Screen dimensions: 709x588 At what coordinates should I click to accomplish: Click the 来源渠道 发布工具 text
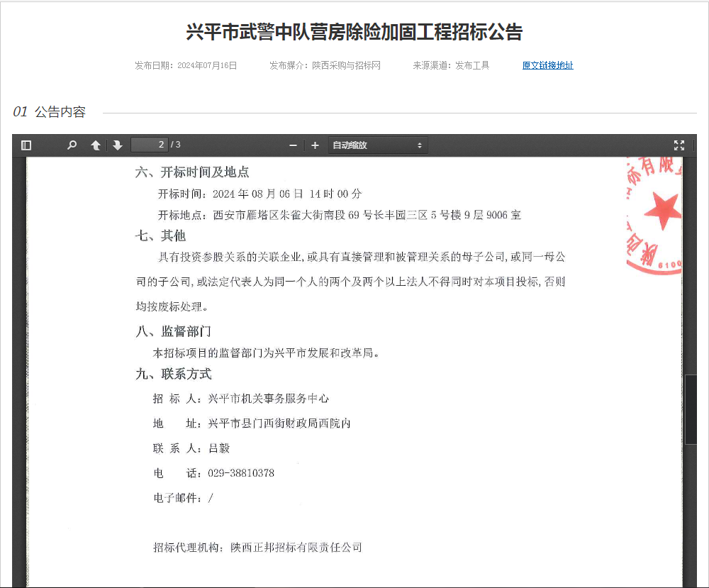pos(451,65)
